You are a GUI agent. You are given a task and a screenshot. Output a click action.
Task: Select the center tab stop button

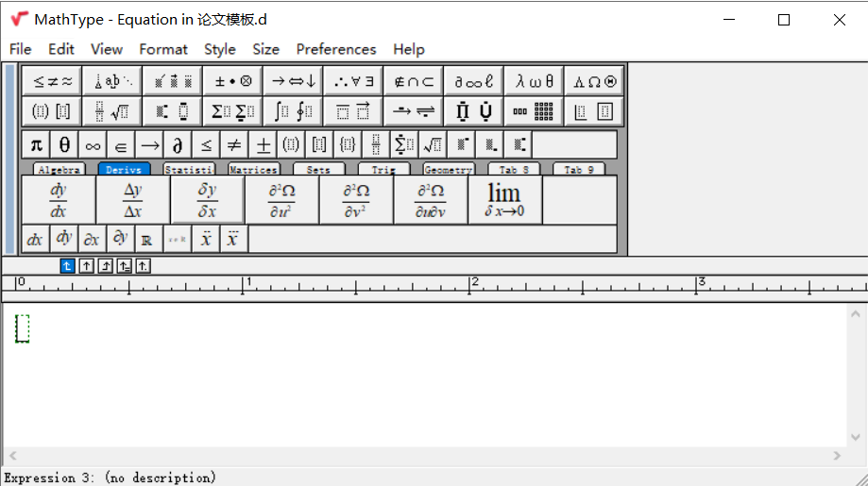[x=86, y=266]
